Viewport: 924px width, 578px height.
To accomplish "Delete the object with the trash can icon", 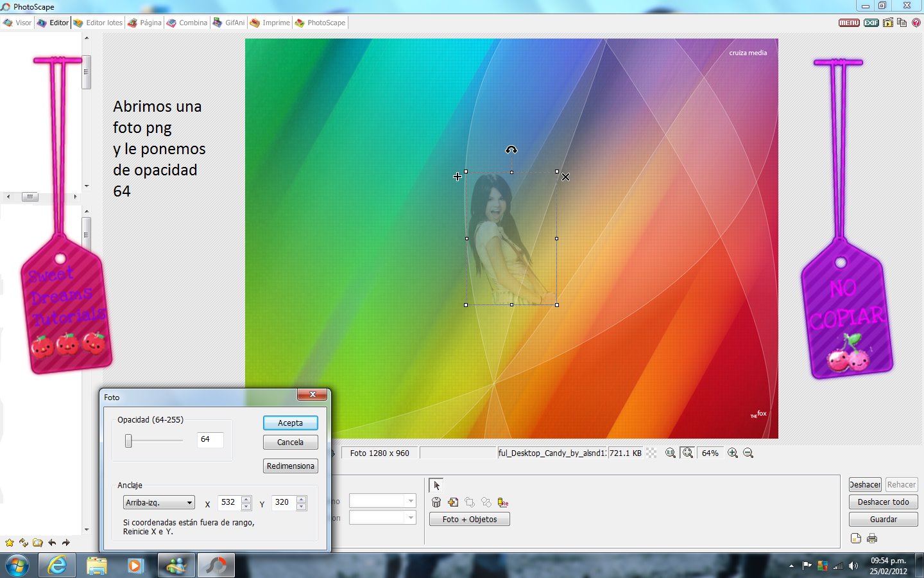I will click(436, 502).
